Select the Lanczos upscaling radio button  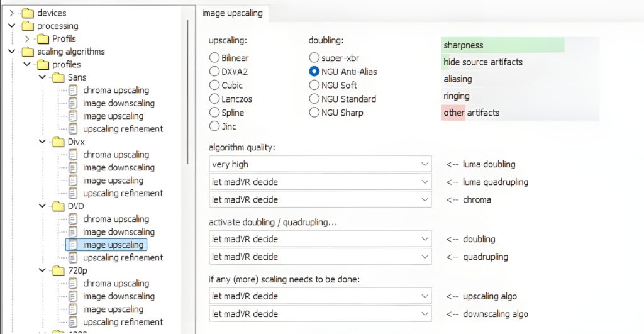(214, 99)
